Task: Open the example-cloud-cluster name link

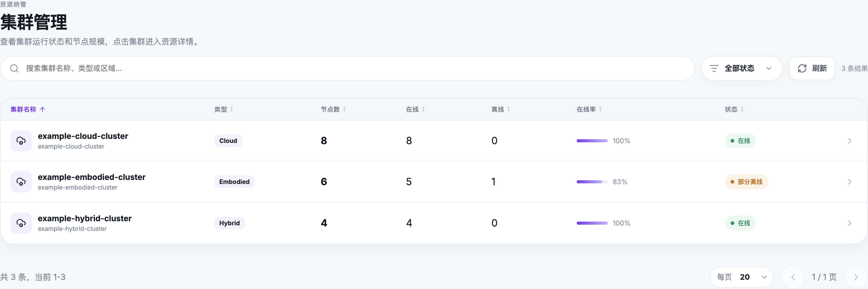Action: [x=83, y=136]
